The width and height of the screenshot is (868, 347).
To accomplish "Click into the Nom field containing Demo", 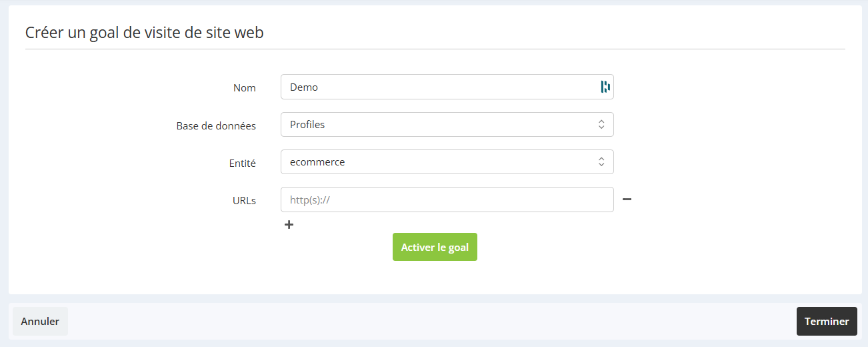I will tap(447, 87).
